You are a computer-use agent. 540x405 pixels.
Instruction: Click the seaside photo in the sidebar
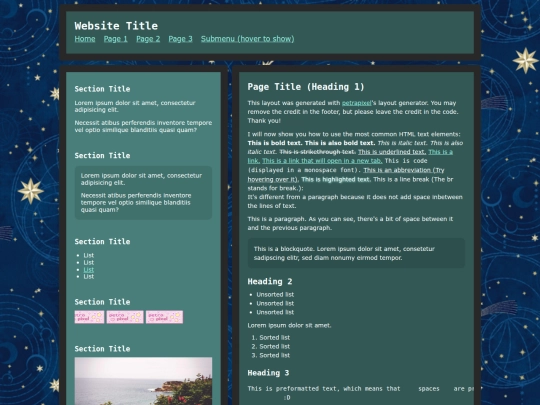tap(143, 381)
